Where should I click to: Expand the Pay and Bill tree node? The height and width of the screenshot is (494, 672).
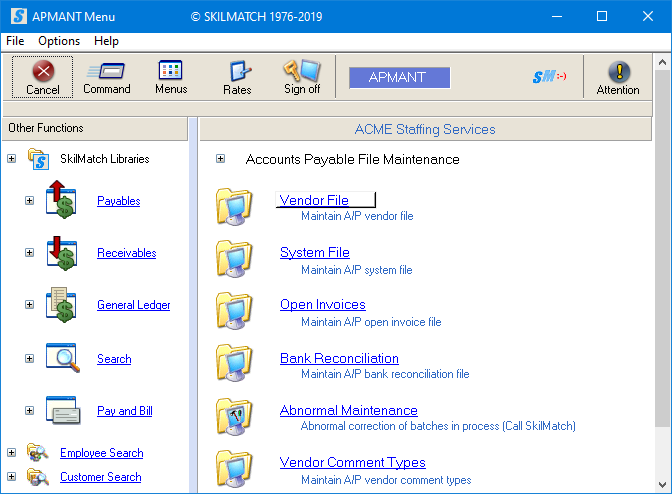[x=29, y=410]
